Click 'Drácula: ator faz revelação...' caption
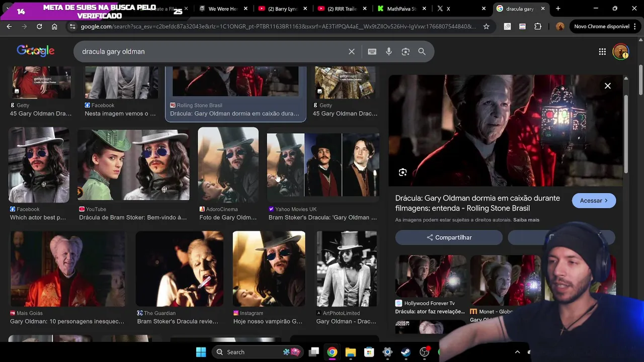This screenshot has width=644, height=362. (430, 312)
